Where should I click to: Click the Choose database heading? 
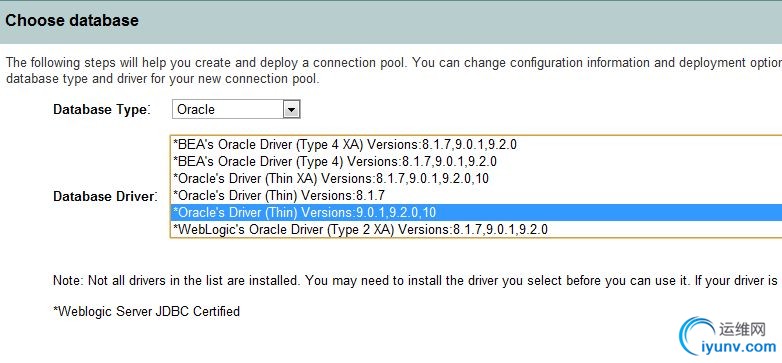(x=72, y=21)
